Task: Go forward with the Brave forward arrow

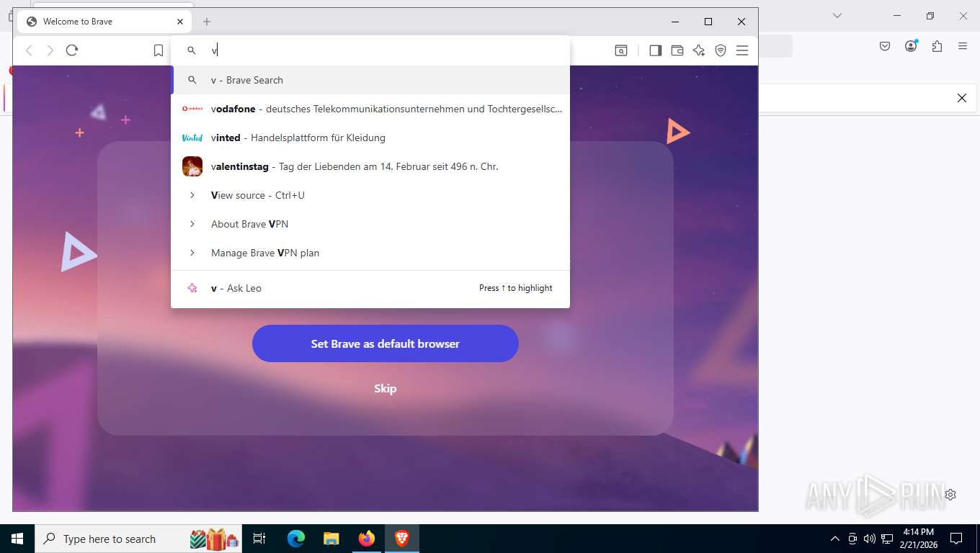Action: (50, 50)
